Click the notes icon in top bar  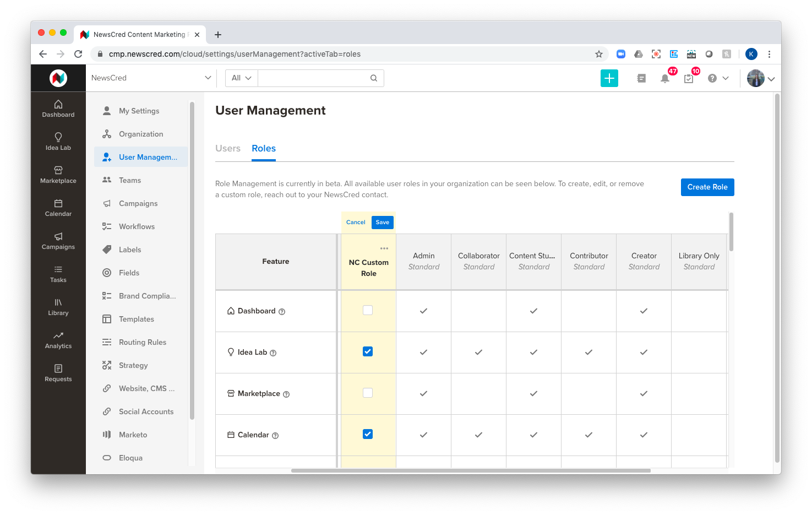[641, 78]
